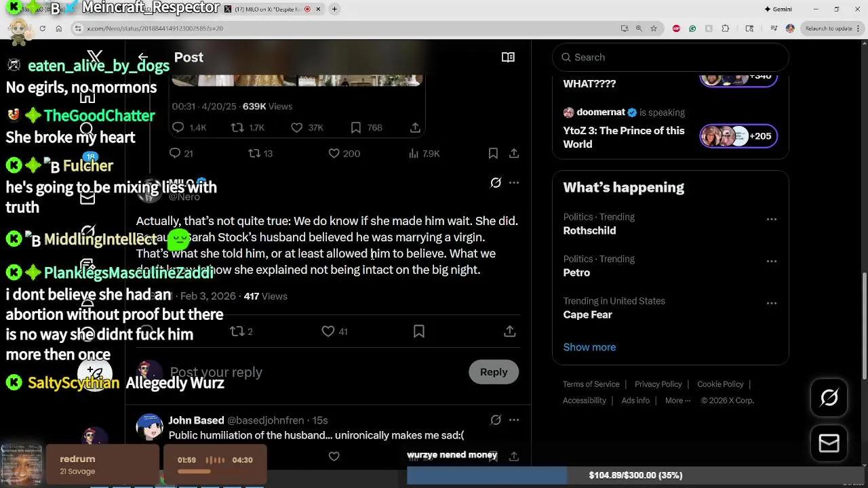
Task: Click Show more under What's happening
Action: click(589, 347)
